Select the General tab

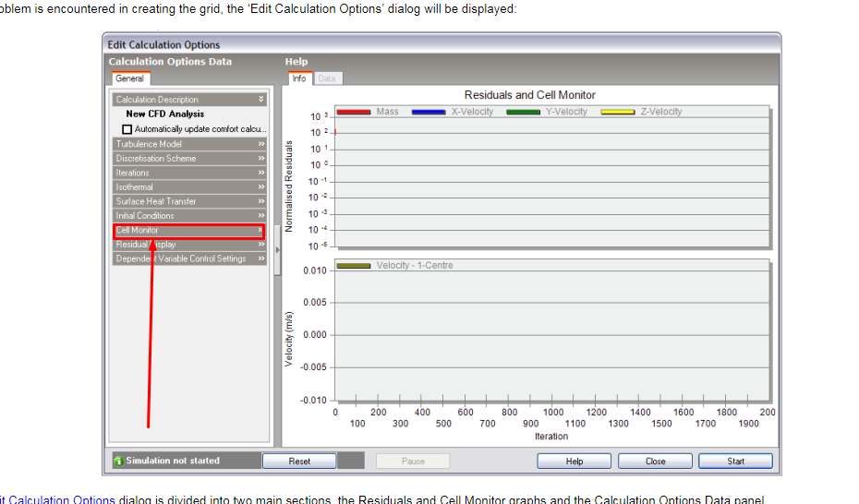130,78
